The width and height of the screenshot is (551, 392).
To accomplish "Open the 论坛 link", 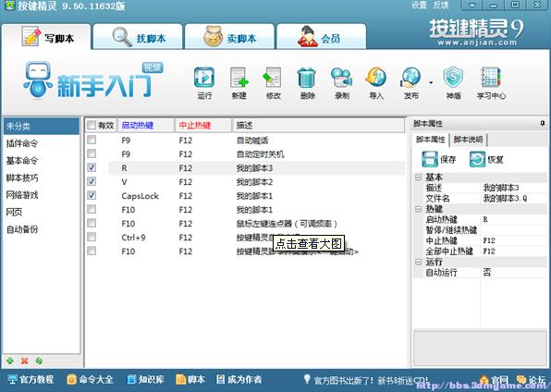I will click(x=532, y=380).
